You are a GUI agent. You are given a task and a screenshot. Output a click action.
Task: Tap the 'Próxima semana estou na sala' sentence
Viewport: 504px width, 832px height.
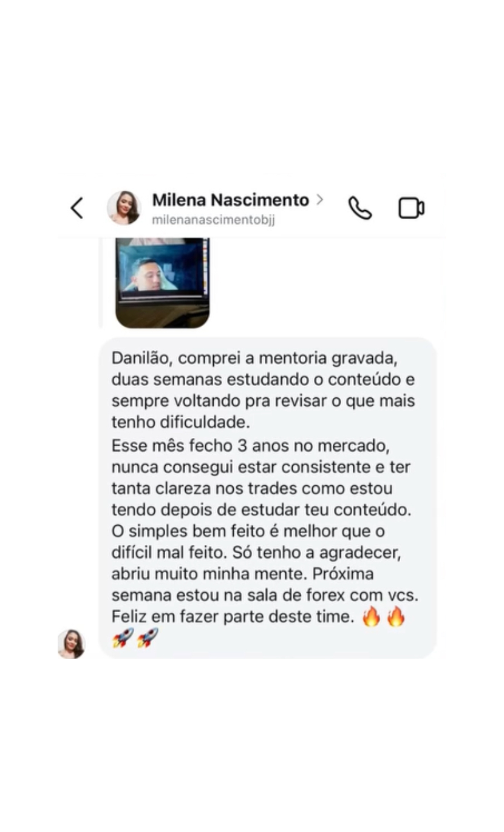[x=265, y=585]
